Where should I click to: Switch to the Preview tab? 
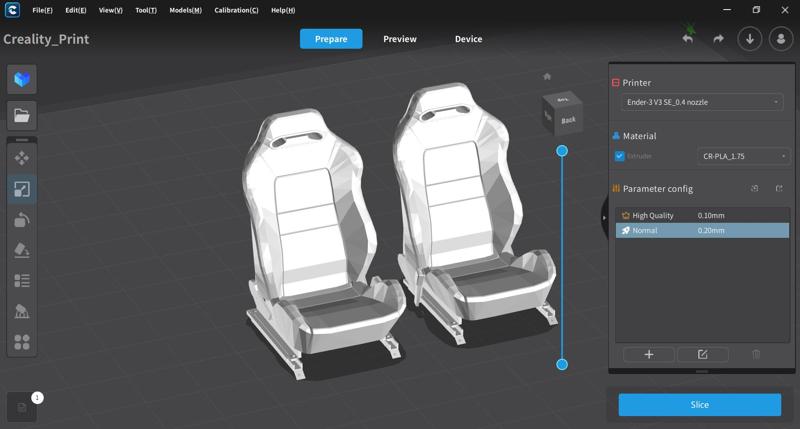tap(400, 39)
